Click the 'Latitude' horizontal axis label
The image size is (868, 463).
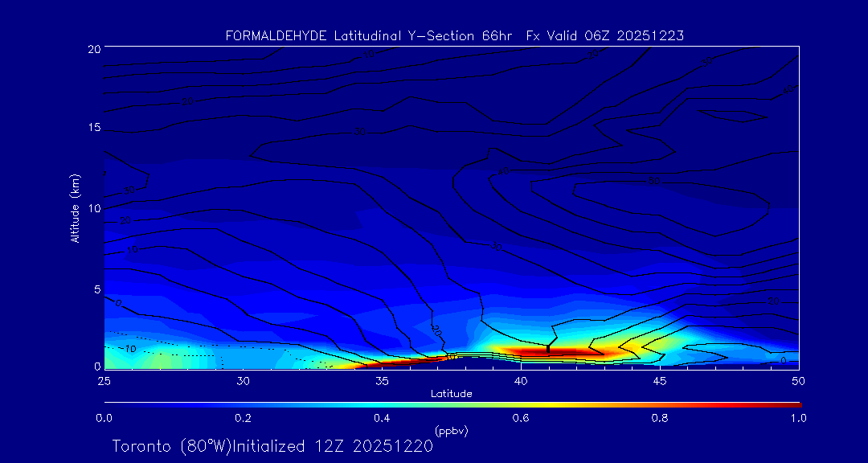(451, 394)
